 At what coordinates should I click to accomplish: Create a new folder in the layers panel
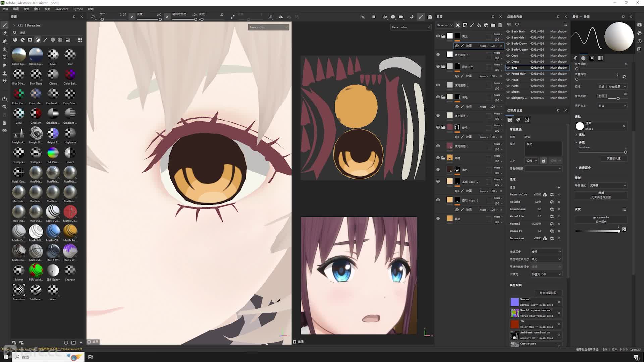pyautogui.click(x=493, y=25)
